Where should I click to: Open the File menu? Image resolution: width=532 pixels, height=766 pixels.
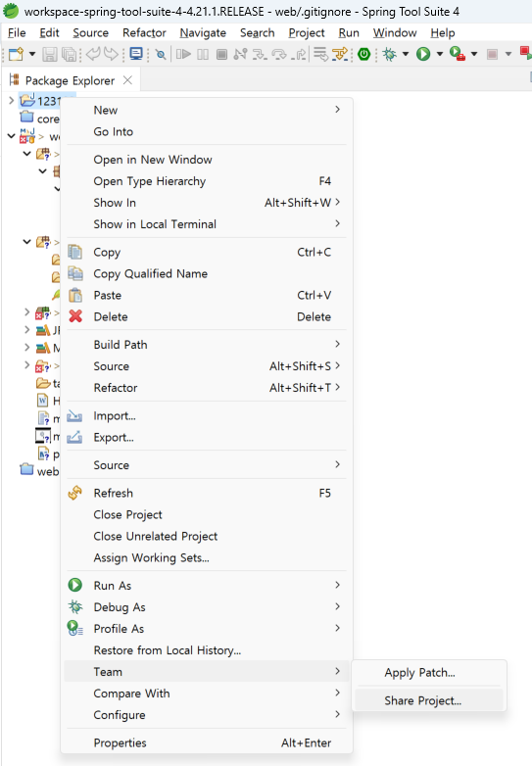[x=17, y=32]
